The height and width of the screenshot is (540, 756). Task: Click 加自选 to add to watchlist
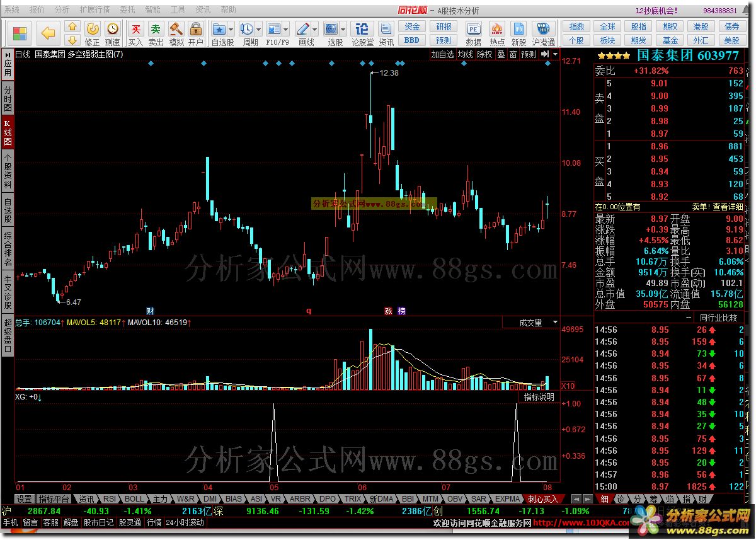point(442,55)
